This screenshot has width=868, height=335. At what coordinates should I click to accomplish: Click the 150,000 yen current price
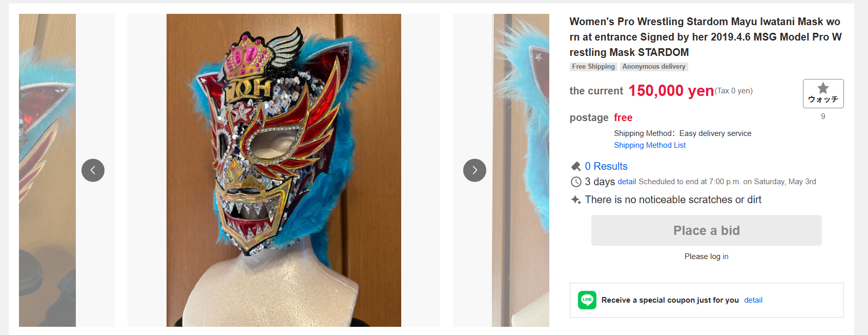point(671,91)
